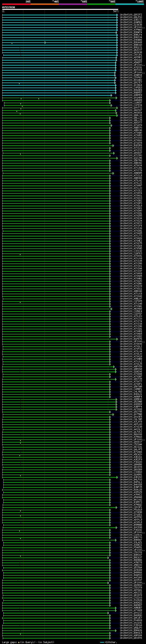Screen dimensions: 146x644
Task: Click the UniRef100_Q0D9G9 label
Action: [x=131, y=404]
